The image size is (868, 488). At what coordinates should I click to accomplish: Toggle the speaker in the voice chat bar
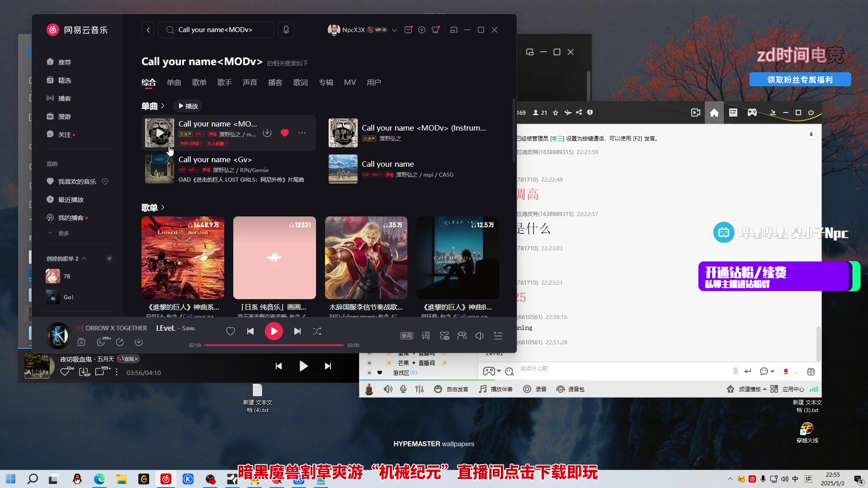coord(388,389)
